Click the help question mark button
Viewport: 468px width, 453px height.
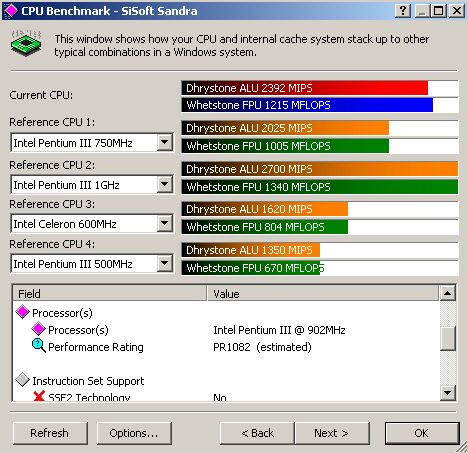pyautogui.click(x=403, y=11)
